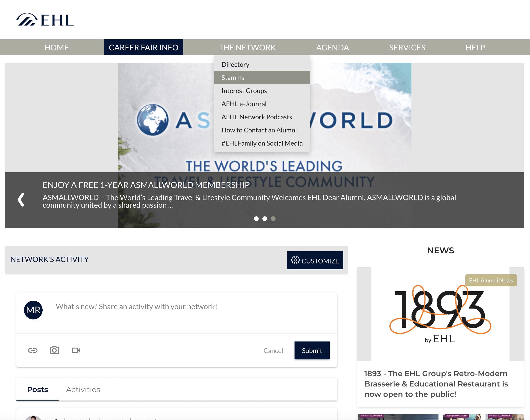The height and width of the screenshot is (420, 530).
Task: Open the AGENDA navigation menu
Action: coord(332,47)
